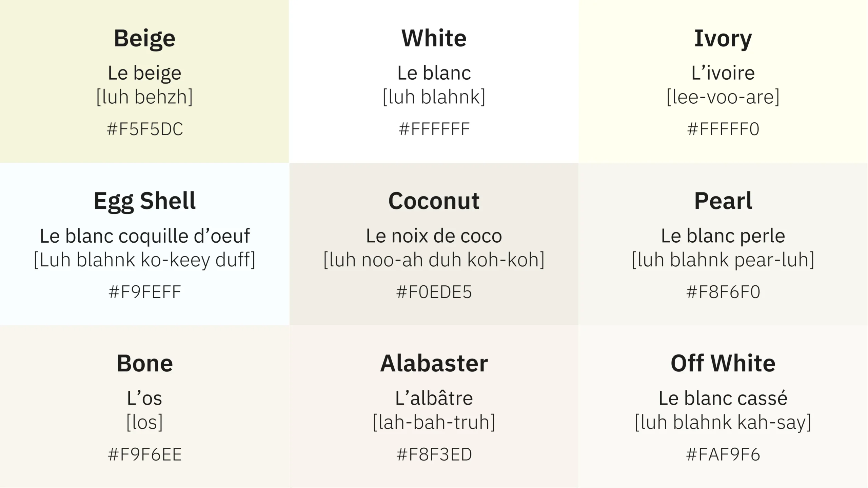The height and width of the screenshot is (488, 868).
Task: Click the pronunciation "[lee-voo-are]"
Action: tap(723, 97)
